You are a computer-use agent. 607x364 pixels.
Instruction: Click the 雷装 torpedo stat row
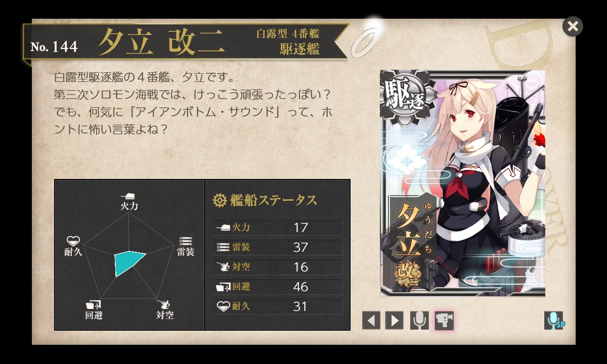tap(278, 247)
